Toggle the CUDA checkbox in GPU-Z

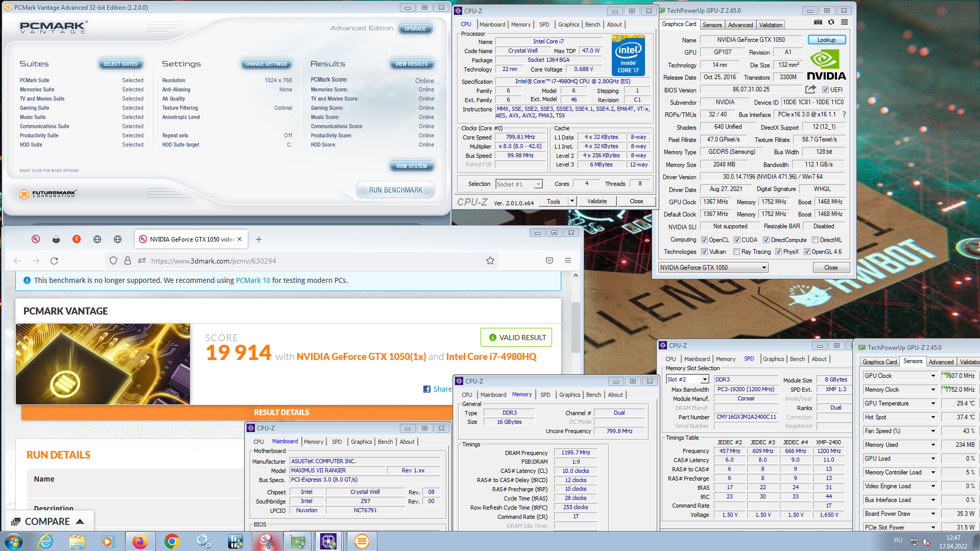click(737, 240)
